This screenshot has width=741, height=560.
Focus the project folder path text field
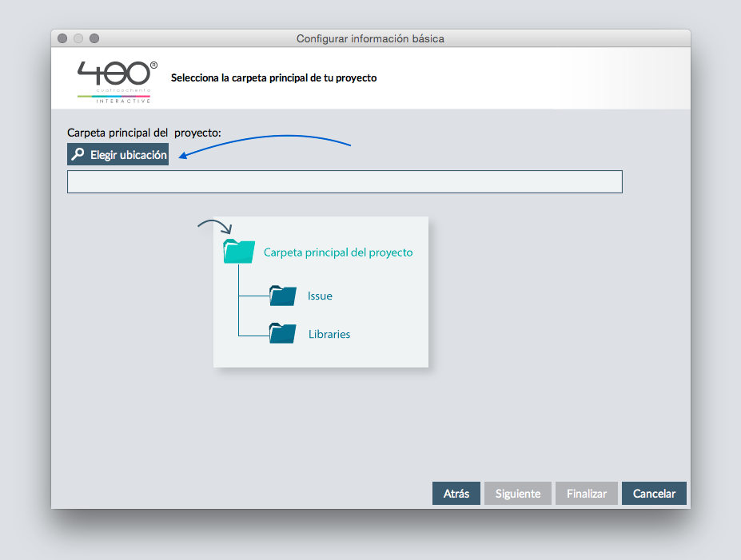[x=345, y=182]
